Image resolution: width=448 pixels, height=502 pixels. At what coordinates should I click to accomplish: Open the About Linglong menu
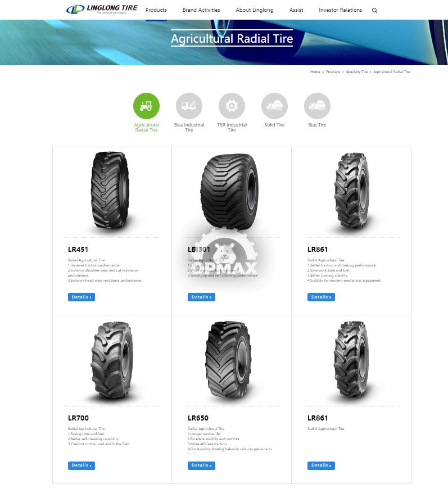pos(255,10)
